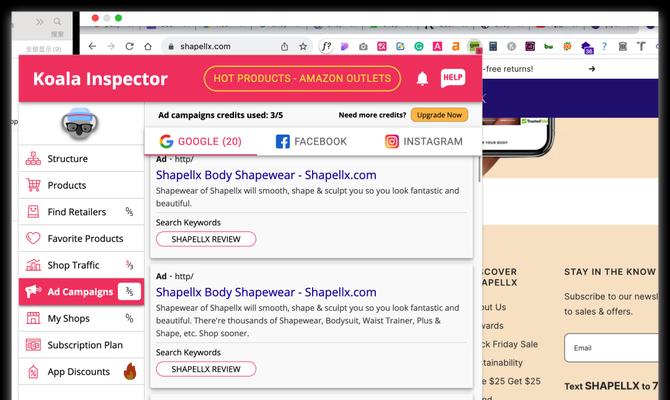
Task: Click Hot Products - Amazon Outlets button
Action: [302, 79]
